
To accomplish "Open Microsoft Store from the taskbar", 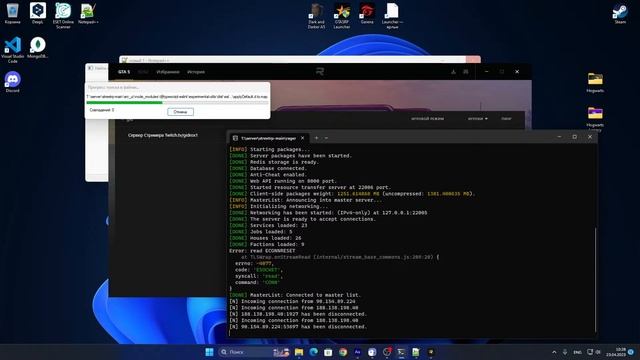I will click(x=328, y=352).
